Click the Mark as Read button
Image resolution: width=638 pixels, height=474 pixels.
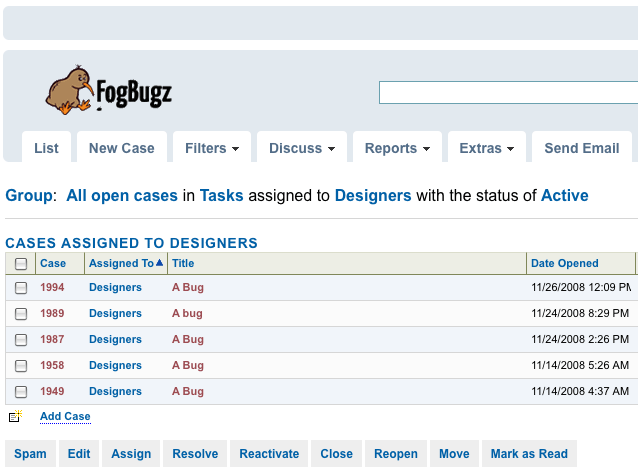(529, 454)
